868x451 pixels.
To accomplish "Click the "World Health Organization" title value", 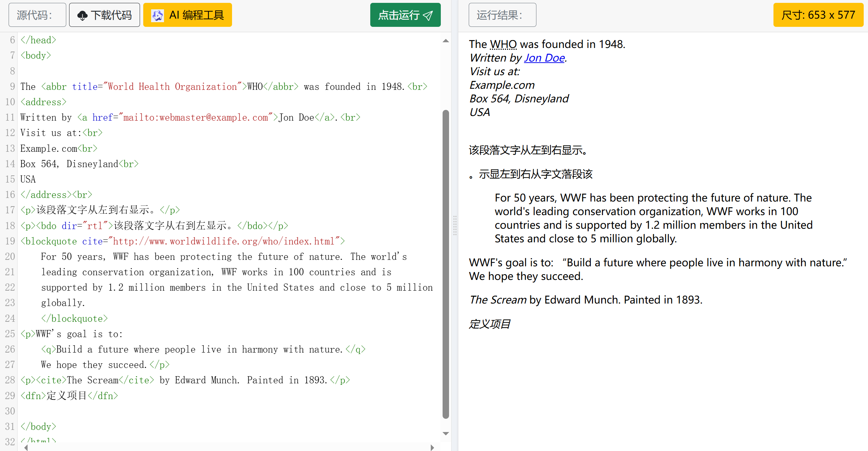I will [x=172, y=87].
